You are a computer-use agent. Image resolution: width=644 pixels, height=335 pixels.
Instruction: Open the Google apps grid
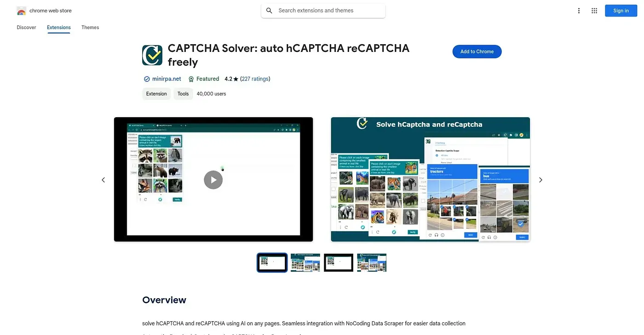coord(594,11)
